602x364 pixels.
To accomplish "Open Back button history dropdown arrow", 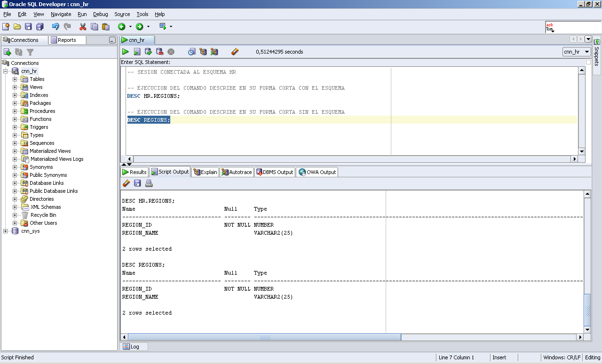I will (130, 27).
